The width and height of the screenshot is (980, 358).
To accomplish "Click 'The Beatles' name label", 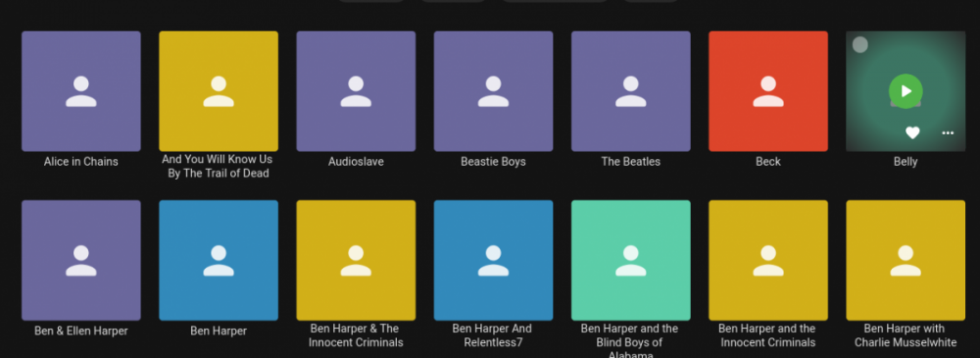I will coord(630,162).
